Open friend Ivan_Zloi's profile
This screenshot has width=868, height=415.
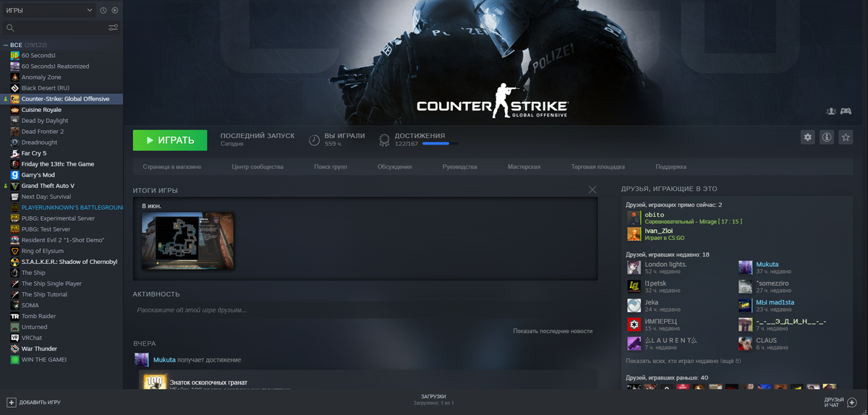coord(656,234)
